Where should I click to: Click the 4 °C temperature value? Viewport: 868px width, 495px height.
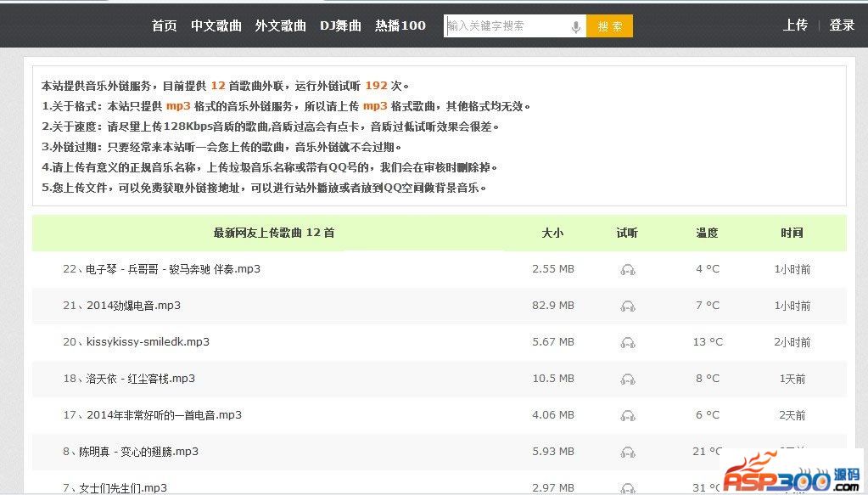coord(708,269)
